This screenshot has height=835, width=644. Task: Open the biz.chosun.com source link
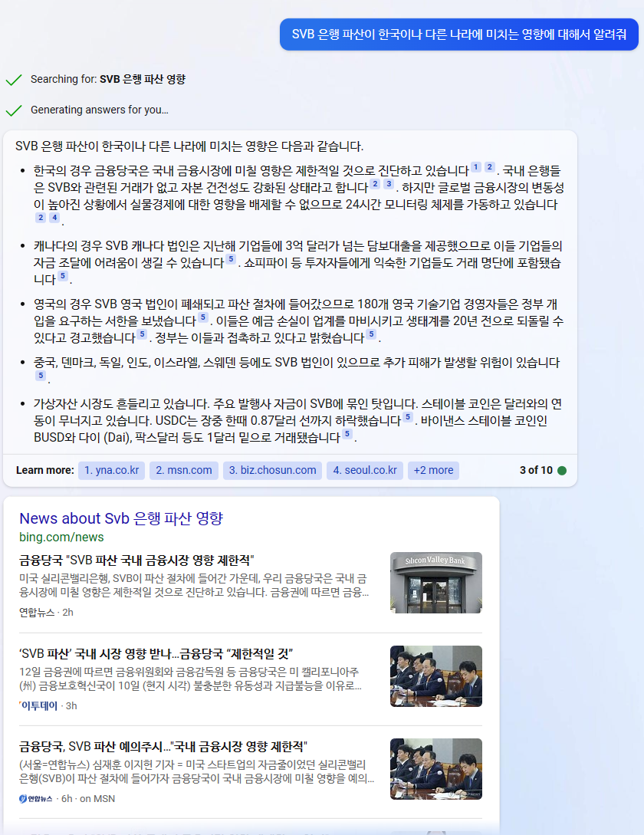272,470
